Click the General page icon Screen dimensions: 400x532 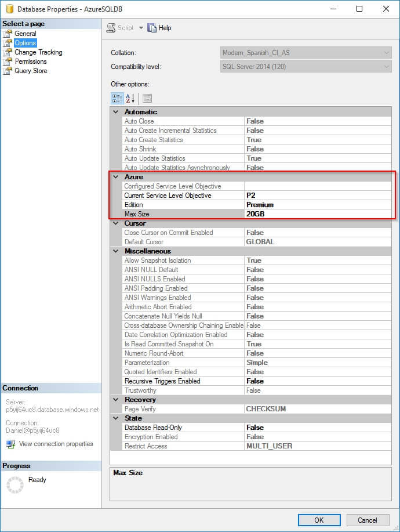pos(8,34)
